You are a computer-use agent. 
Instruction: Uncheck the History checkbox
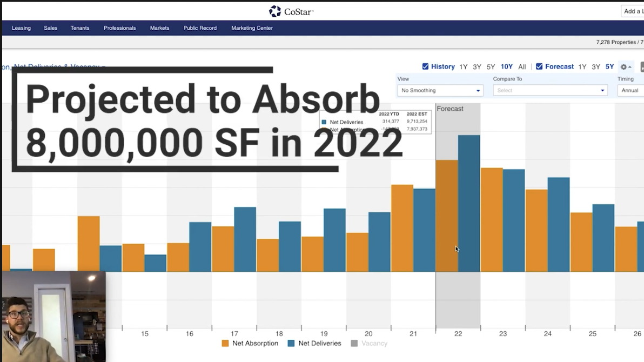point(426,66)
